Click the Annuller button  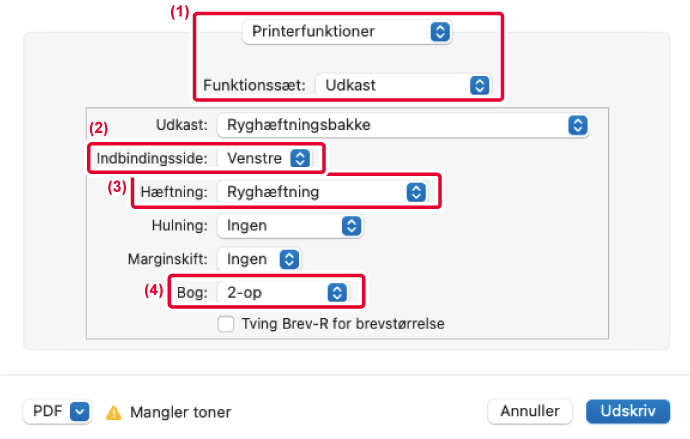click(530, 411)
